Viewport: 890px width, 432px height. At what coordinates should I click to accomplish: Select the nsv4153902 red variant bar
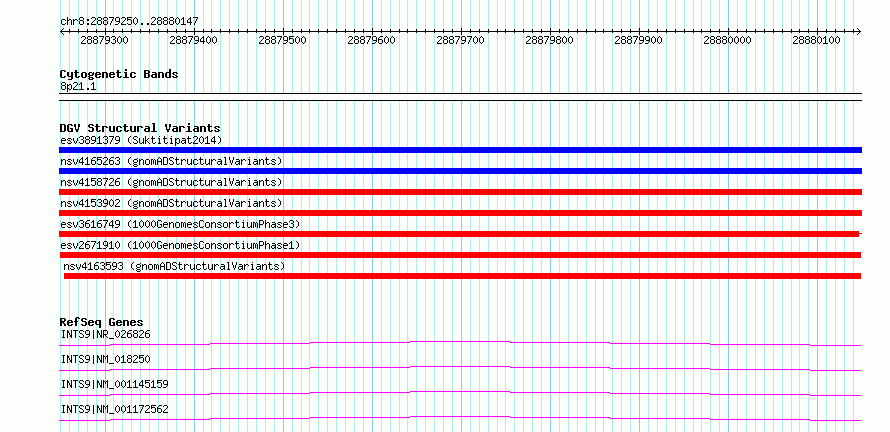[460, 213]
